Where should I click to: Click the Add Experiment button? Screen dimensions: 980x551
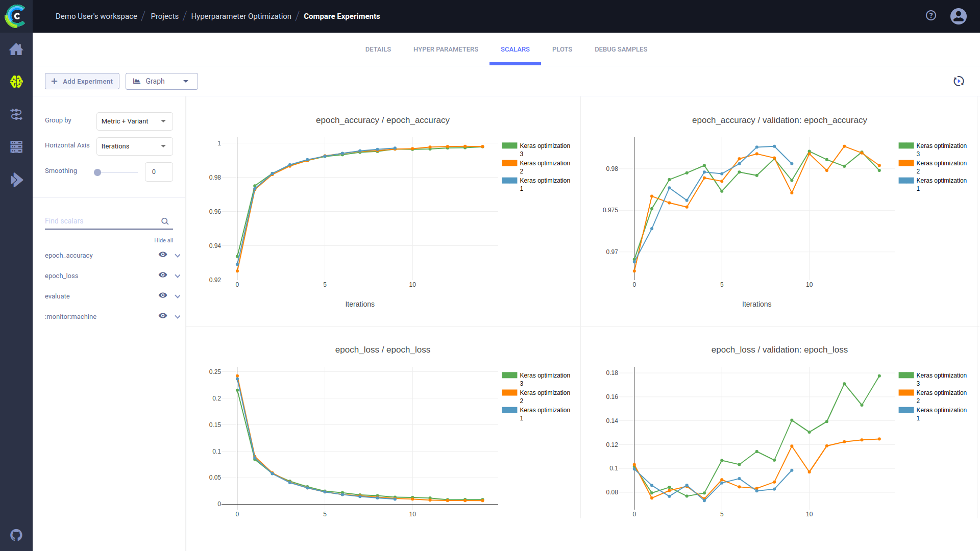(x=82, y=81)
